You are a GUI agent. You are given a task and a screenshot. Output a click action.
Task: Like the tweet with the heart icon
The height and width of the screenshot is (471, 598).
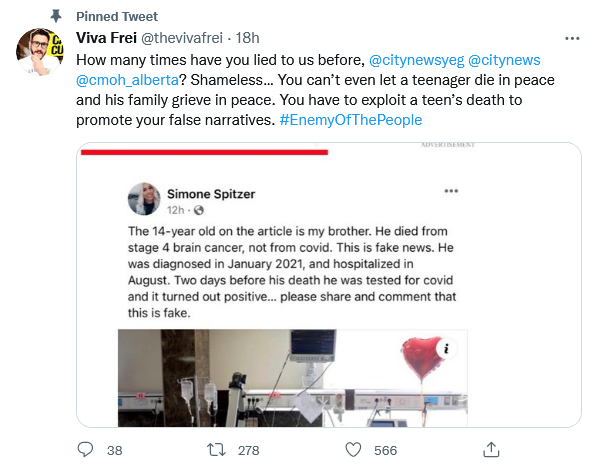tap(353, 450)
